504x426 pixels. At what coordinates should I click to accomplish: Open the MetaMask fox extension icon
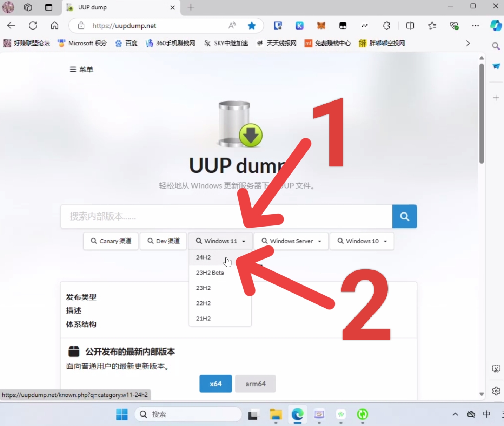321,26
